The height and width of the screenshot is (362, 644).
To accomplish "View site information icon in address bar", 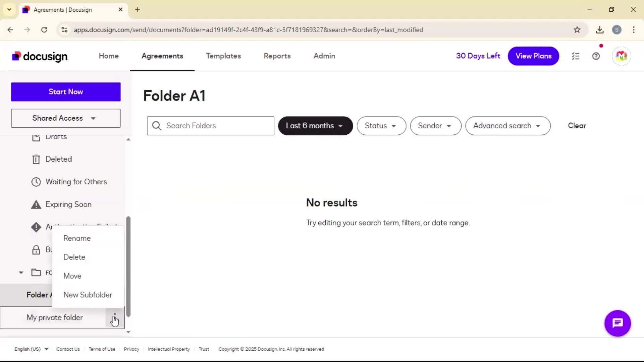I will click(64, 30).
